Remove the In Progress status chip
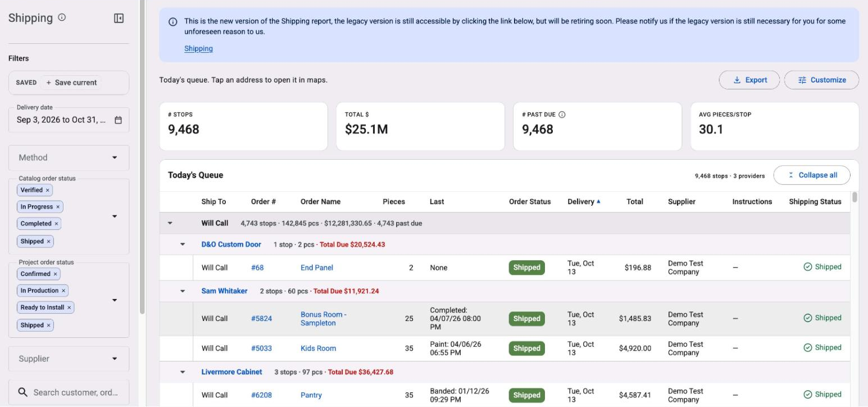 (x=58, y=207)
